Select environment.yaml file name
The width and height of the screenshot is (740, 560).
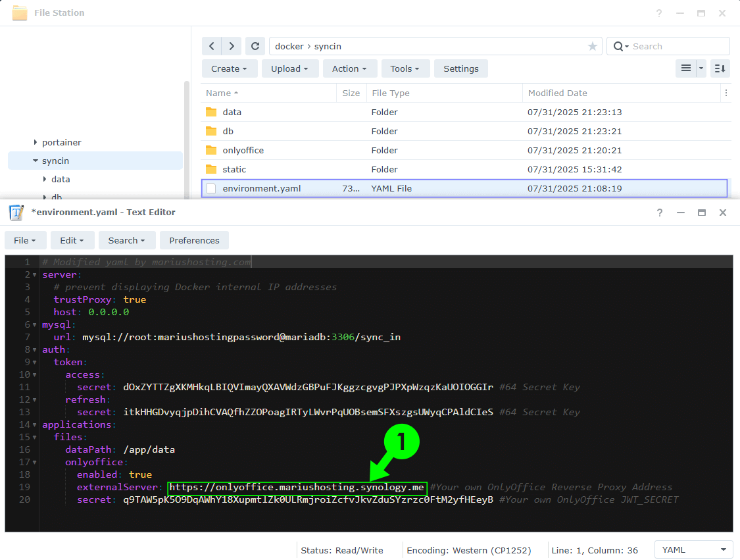pos(261,188)
